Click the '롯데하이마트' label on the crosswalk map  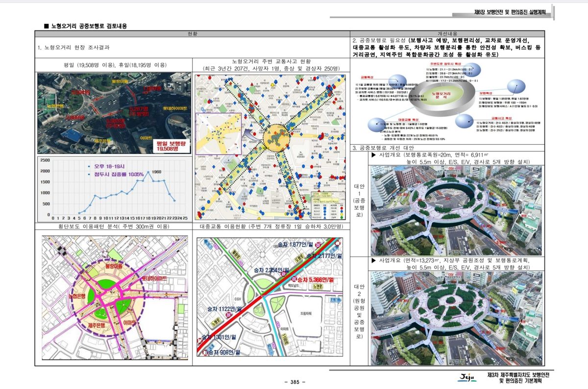(153, 279)
